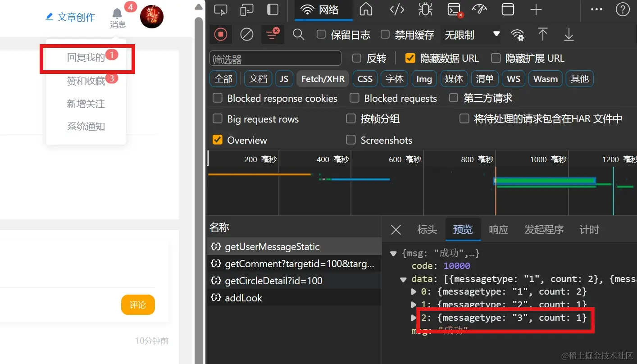Open the Performance gauge icon tab

click(480, 9)
